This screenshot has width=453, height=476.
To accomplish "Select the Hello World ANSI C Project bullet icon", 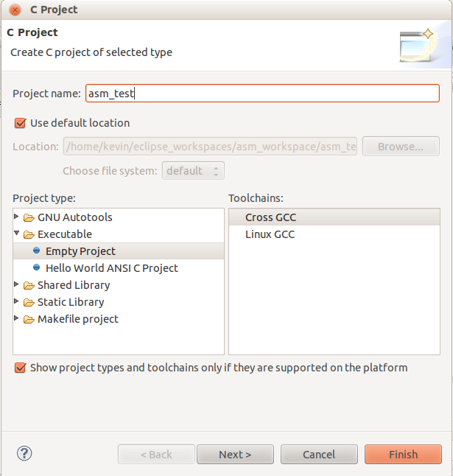I will click(x=36, y=267).
